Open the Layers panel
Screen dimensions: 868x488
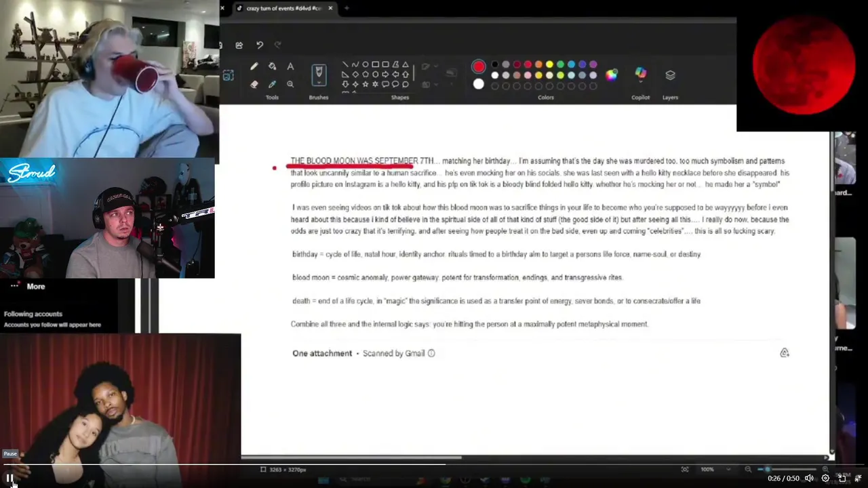click(670, 75)
